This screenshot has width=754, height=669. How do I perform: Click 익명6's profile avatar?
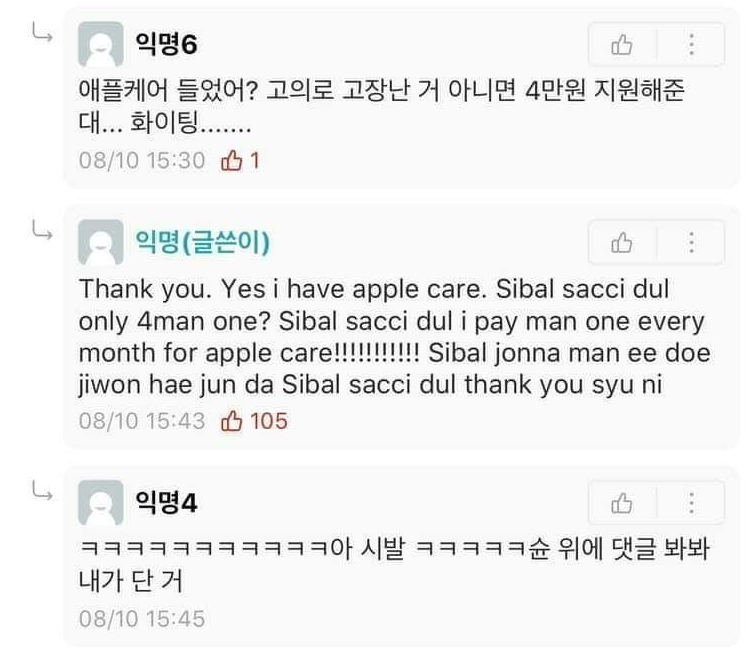[101, 46]
